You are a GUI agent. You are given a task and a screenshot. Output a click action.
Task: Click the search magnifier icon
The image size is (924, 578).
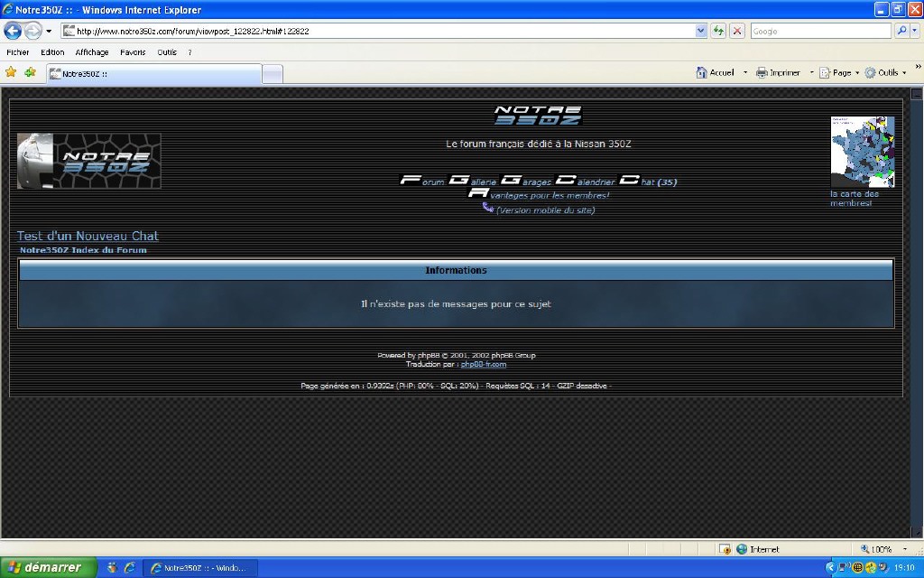pyautogui.click(x=902, y=31)
